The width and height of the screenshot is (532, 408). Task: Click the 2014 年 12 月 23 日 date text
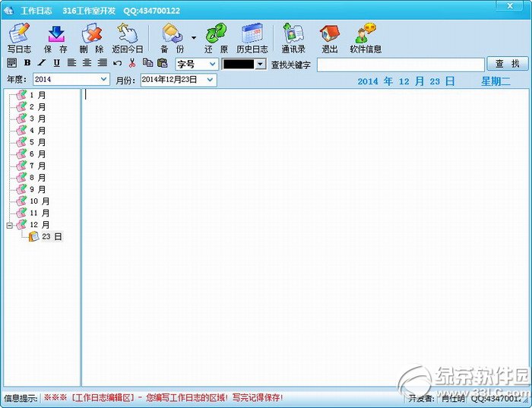pyautogui.click(x=406, y=81)
